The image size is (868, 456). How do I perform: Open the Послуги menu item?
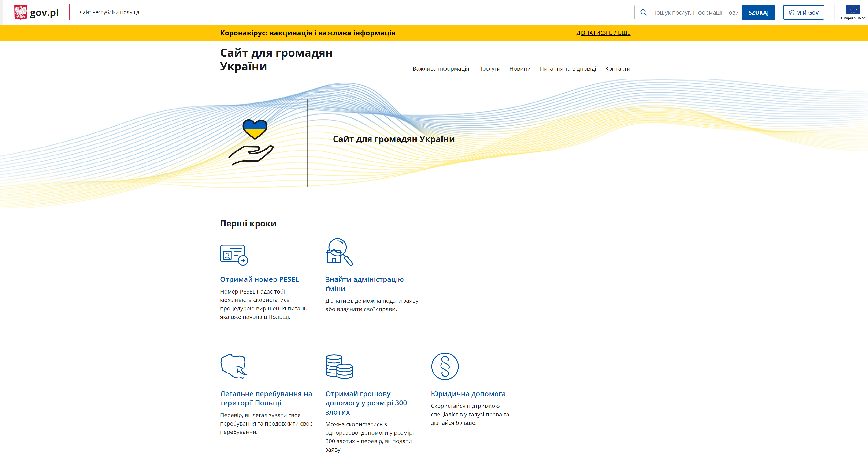click(x=489, y=68)
